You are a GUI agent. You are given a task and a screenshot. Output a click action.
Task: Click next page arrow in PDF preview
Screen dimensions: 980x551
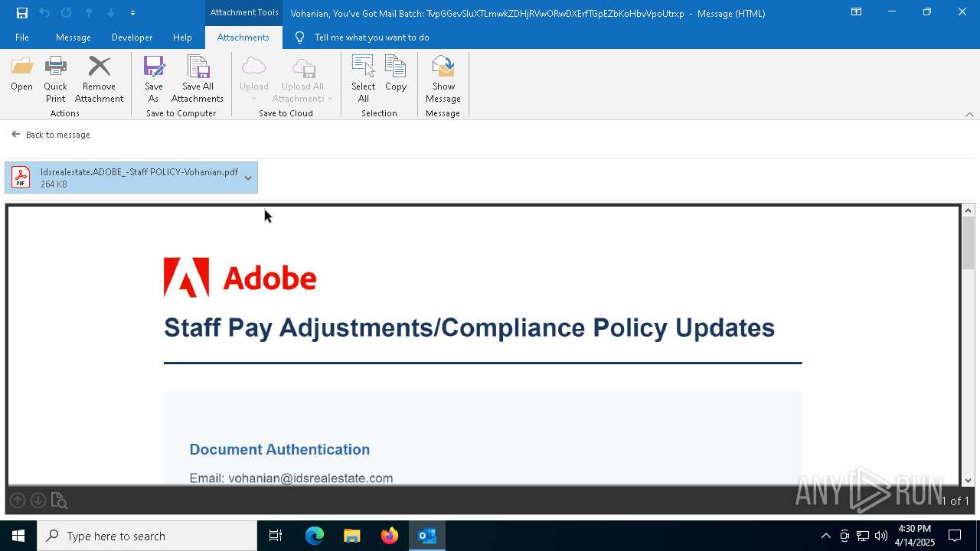(38, 500)
